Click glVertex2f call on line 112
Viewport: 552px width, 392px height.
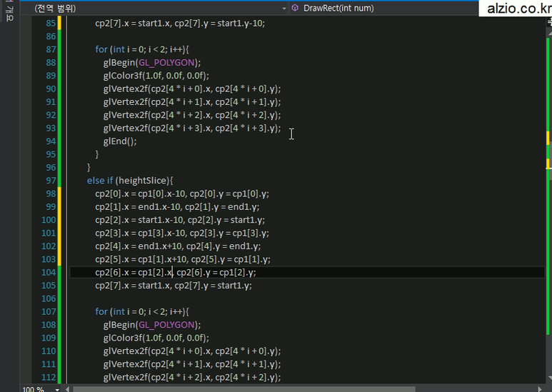pos(192,377)
